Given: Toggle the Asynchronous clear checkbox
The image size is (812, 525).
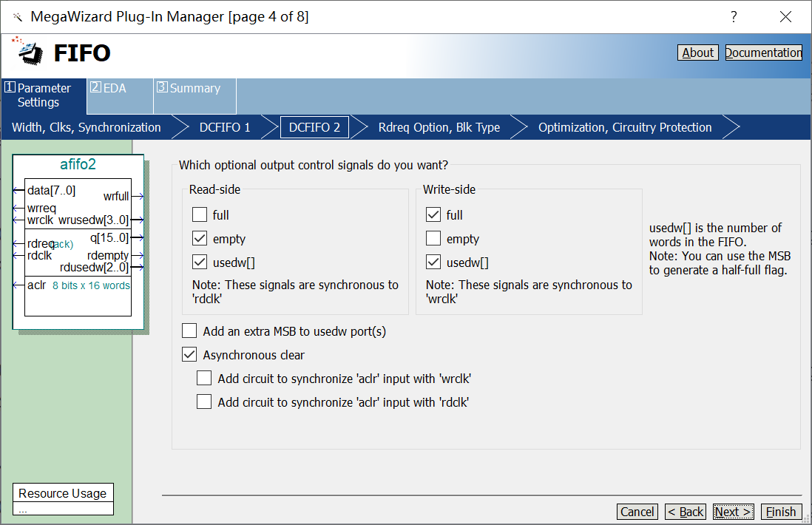Looking at the screenshot, I should (x=189, y=355).
